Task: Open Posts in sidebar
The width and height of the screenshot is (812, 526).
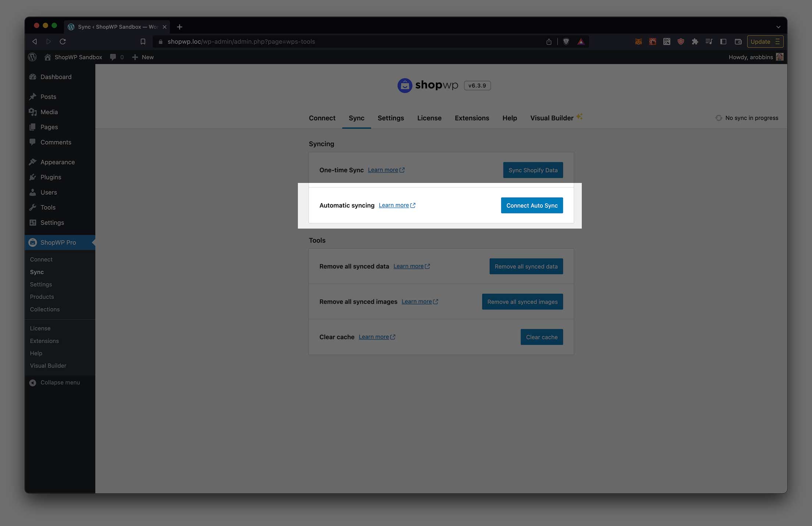Action: (60, 97)
